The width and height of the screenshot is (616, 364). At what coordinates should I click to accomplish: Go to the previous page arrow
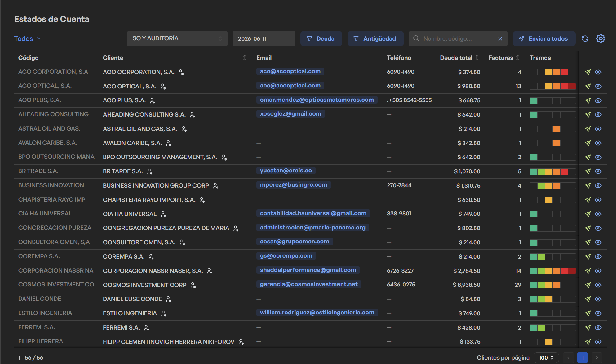tap(568, 357)
